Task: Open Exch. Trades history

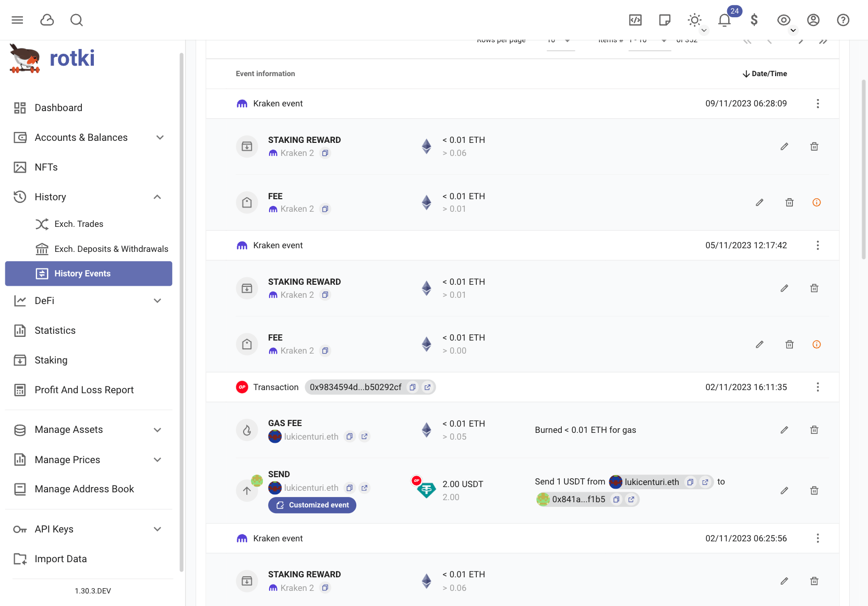Action: point(89,224)
